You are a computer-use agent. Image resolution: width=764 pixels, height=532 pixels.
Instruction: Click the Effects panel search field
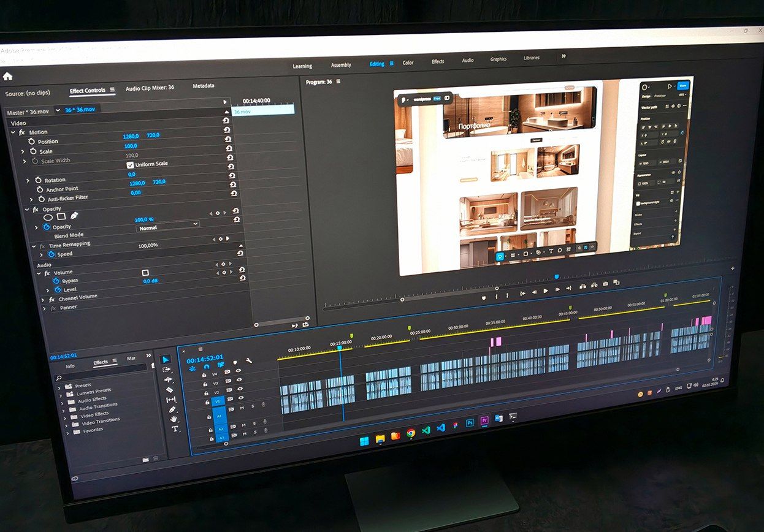tap(101, 373)
